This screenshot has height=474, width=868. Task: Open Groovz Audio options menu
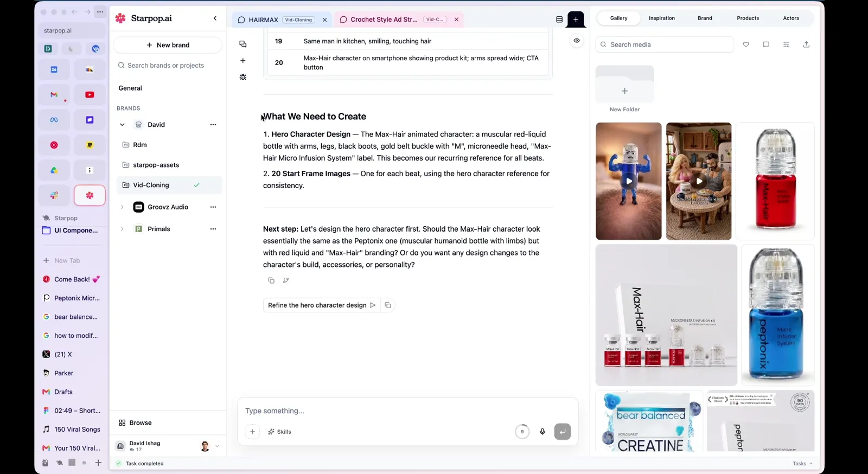[x=213, y=207]
